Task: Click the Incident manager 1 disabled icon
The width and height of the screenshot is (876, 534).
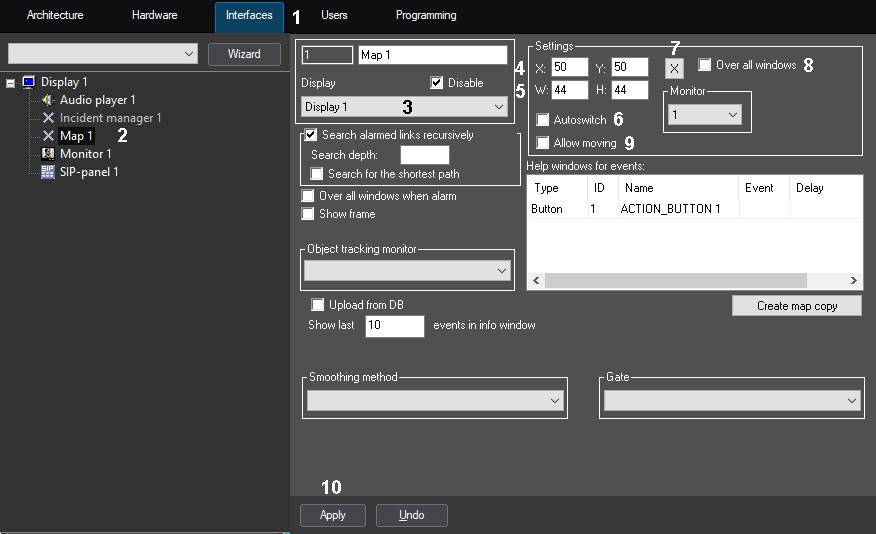Action: click(48, 118)
